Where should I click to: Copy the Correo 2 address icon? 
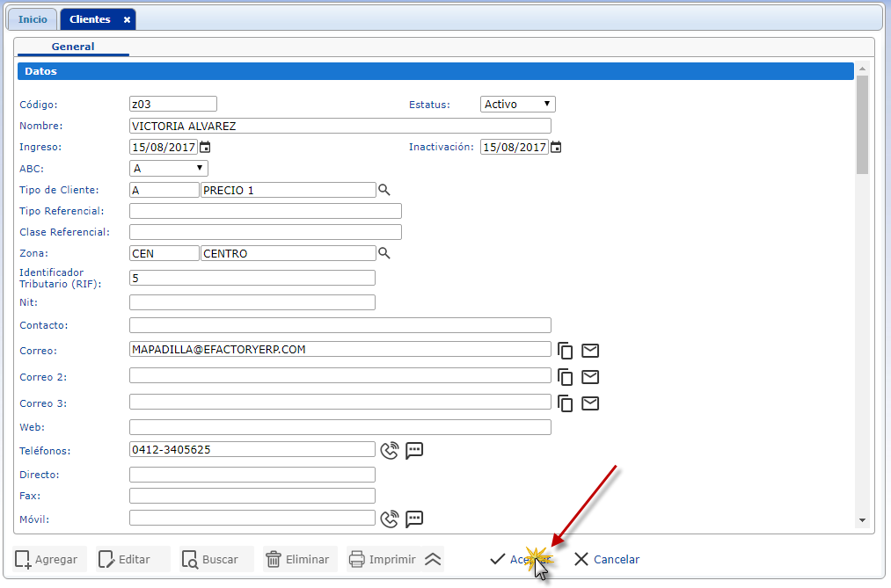click(566, 377)
